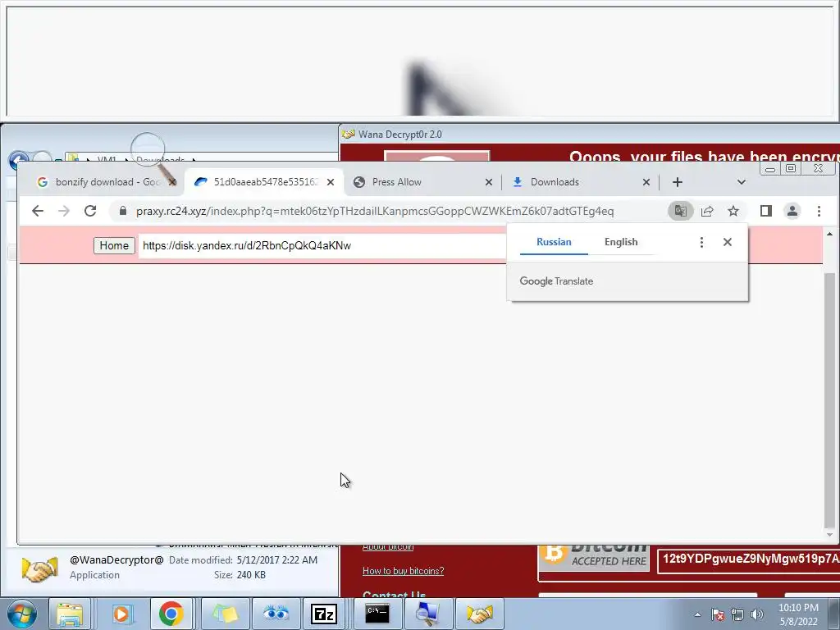This screenshot has height=630, width=840.
Task: Open the Windows Start menu
Action: (x=21, y=614)
